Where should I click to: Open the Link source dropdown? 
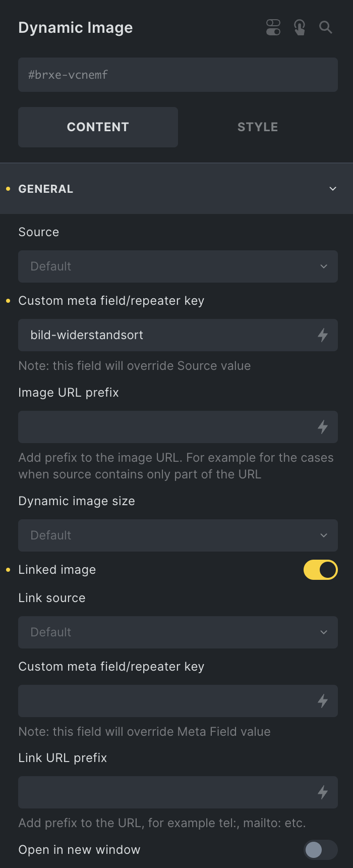pos(178,632)
